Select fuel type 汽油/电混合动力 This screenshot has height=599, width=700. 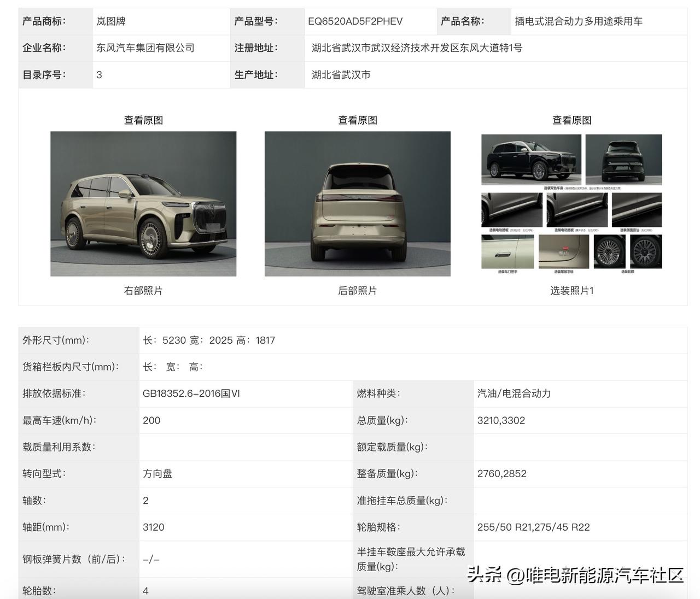point(514,394)
